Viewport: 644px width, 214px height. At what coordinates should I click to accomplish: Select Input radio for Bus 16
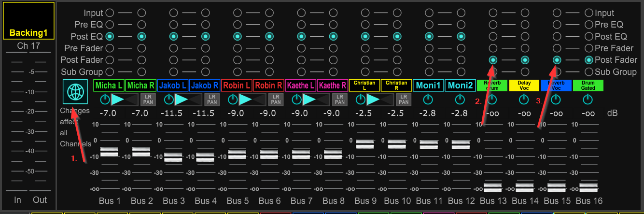click(x=589, y=13)
